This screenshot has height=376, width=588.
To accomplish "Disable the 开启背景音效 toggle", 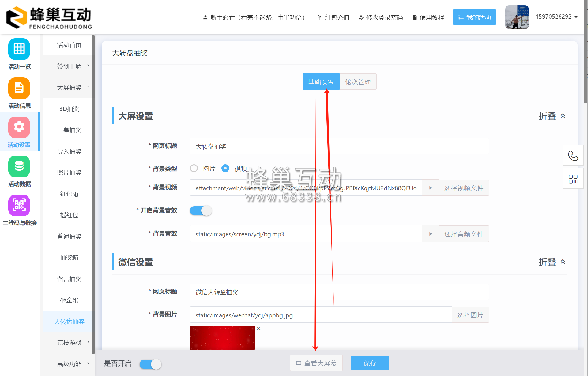I will (201, 210).
